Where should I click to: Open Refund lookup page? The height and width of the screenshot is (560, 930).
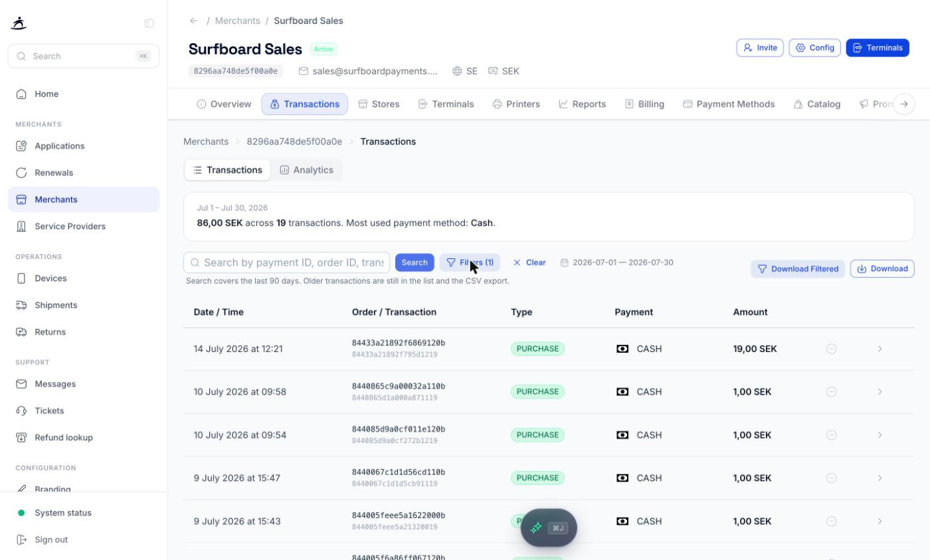point(84,438)
